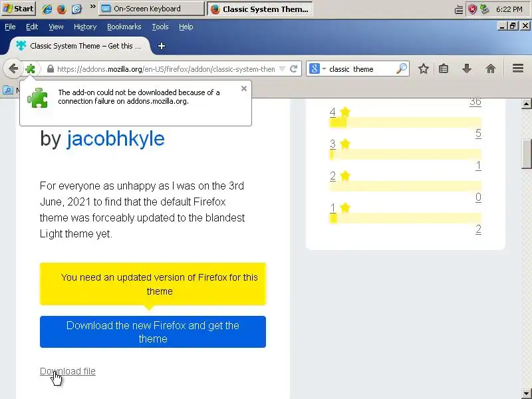
Task: Click the vertical scrollbar up arrow
Action: [526, 104]
